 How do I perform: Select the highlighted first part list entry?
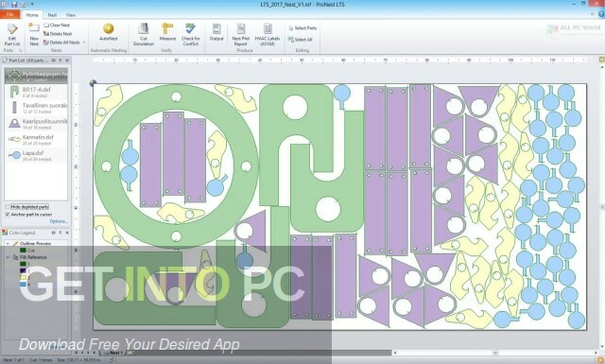36,76
